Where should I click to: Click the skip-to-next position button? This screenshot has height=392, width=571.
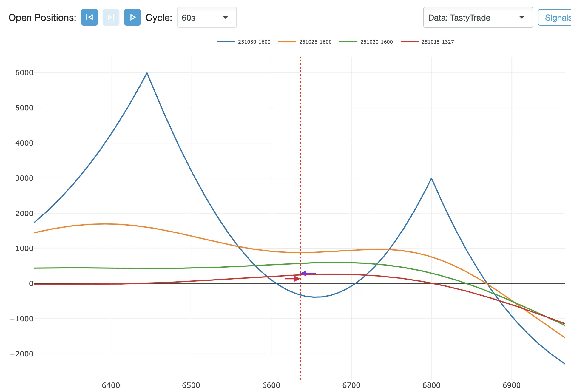[x=111, y=18]
